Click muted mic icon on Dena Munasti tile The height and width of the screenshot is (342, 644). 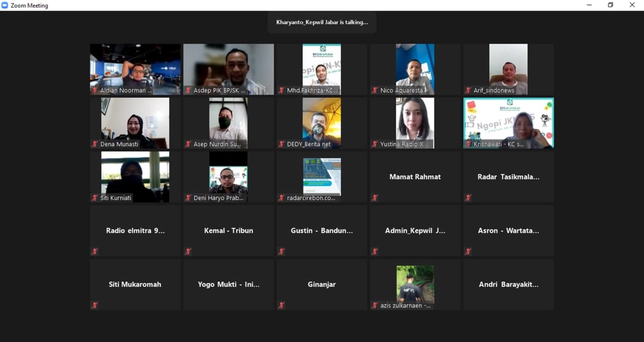click(x=95, y=144)
